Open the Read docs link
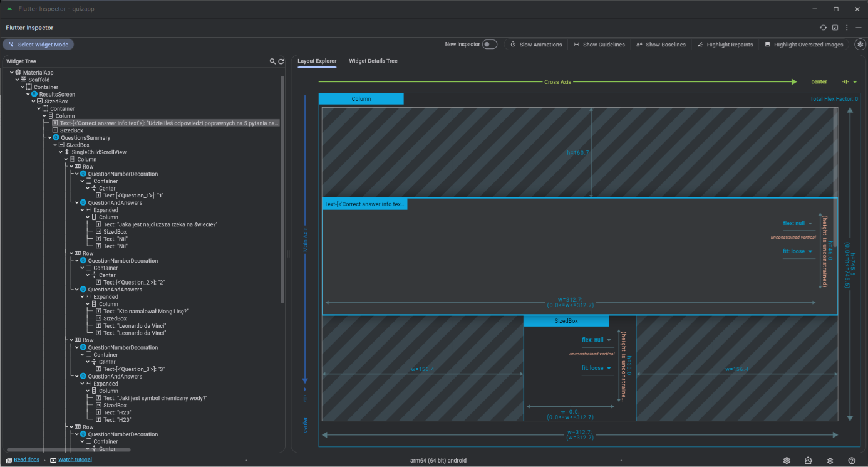Image resolution: width=868 pixels, height=467 pixels. tap(26, 460)
